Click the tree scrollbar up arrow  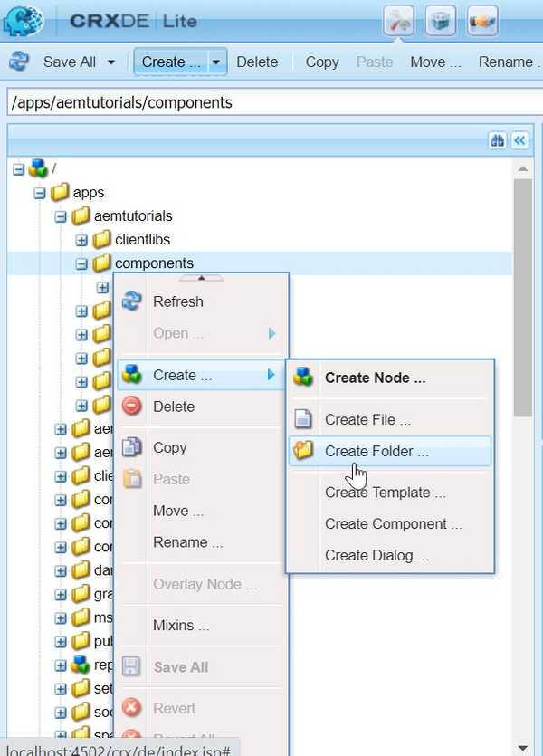coord(523,169)
